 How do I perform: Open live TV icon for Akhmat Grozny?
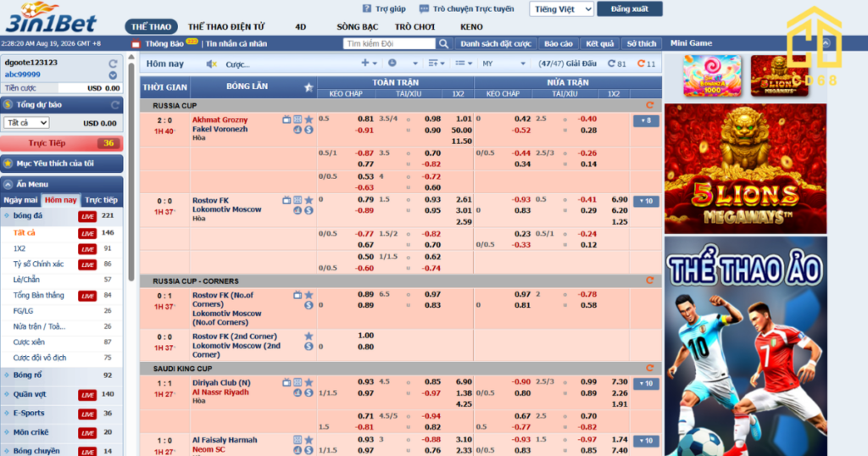point(287,120)
